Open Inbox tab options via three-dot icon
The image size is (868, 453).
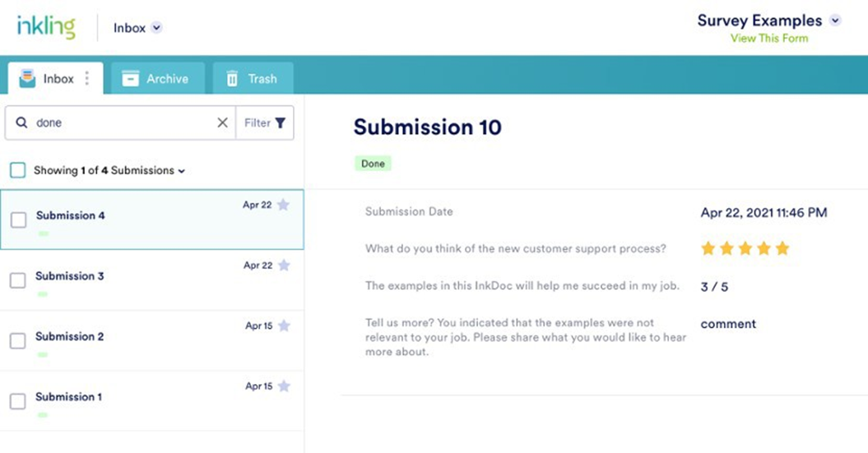coord(87,79)
